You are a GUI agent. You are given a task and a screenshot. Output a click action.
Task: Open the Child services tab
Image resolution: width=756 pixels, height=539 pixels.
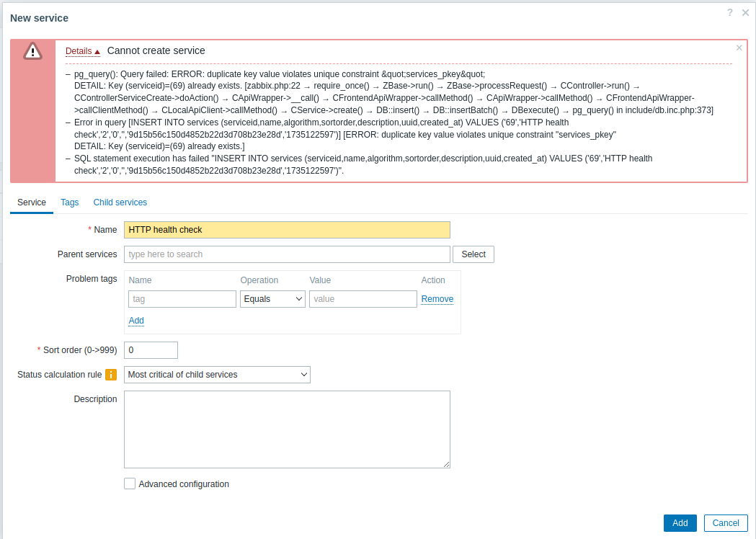[120, 202]
